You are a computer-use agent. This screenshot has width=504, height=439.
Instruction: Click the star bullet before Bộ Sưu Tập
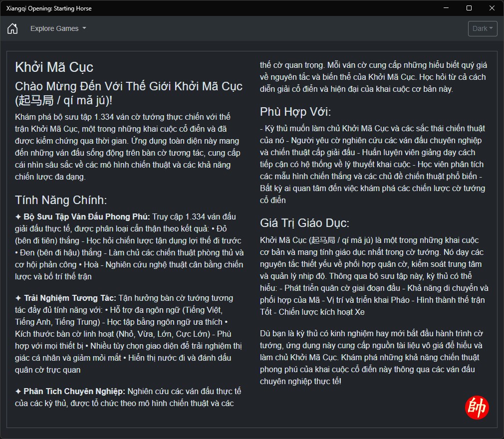18,217
